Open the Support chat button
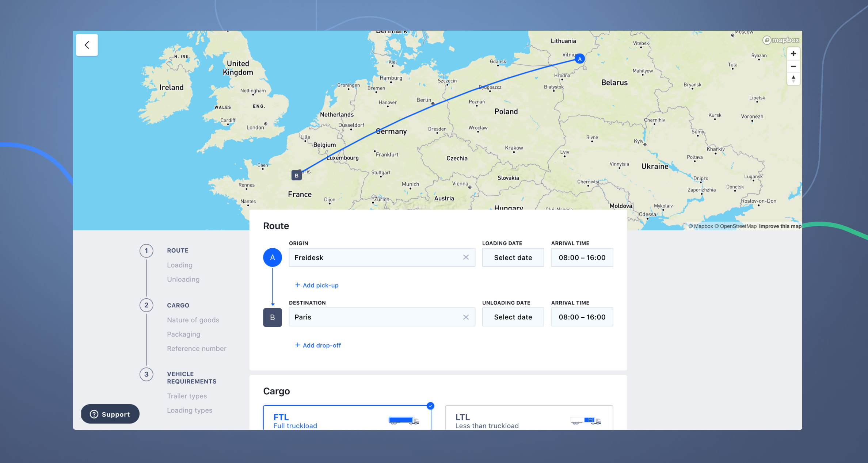The height and width of the screenshot is (463, 868). [110, 414]
